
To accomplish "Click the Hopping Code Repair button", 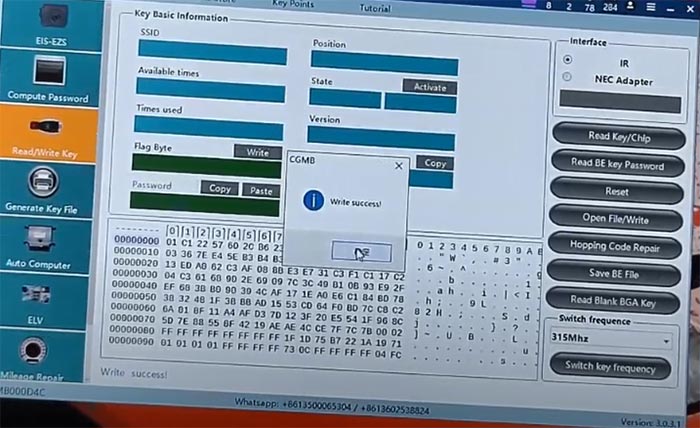I will (617, 247).
